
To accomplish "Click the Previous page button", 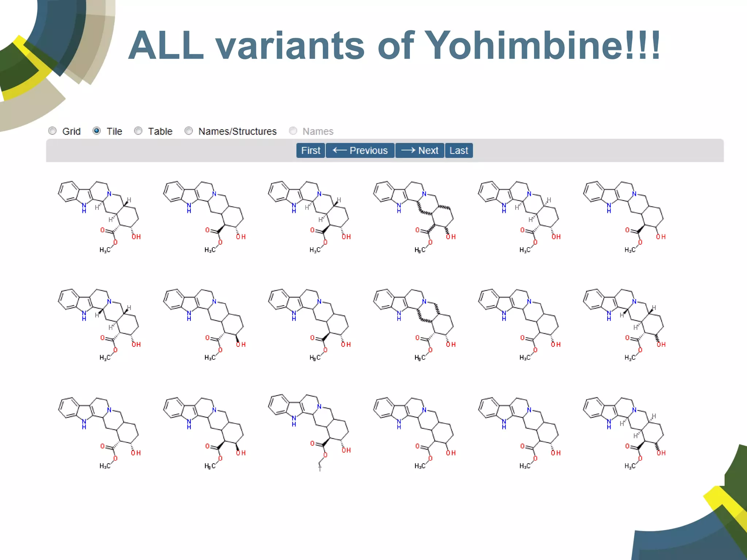I will click(360, 151).
